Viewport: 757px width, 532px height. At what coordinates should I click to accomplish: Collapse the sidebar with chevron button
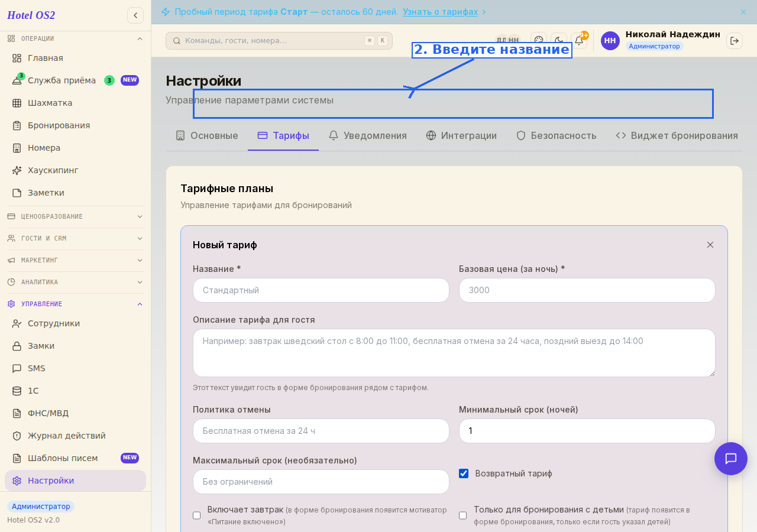pyautogui.click(x=135, y=15)
